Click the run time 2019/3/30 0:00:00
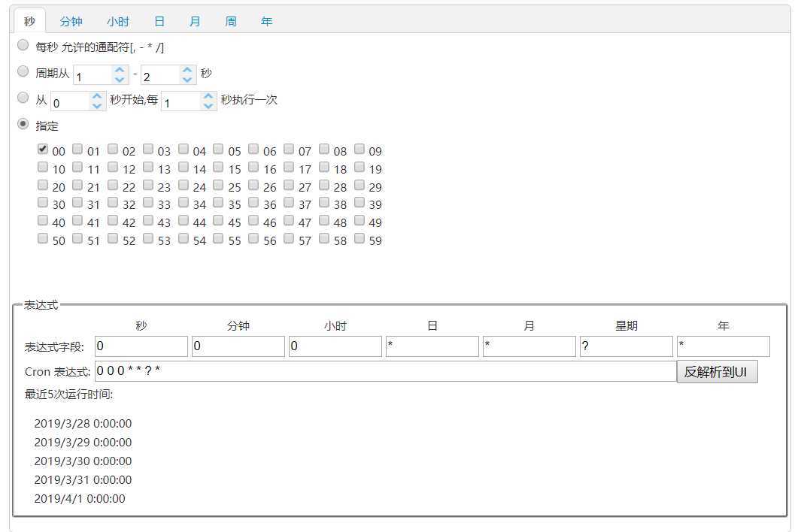Screen dimensions: 801x532 83,461
